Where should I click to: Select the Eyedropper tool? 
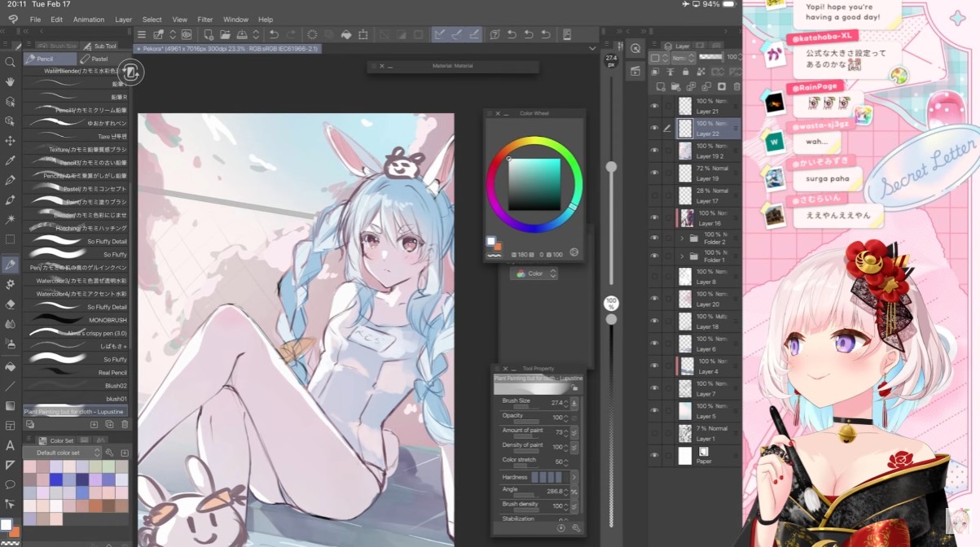coord(10,160)
